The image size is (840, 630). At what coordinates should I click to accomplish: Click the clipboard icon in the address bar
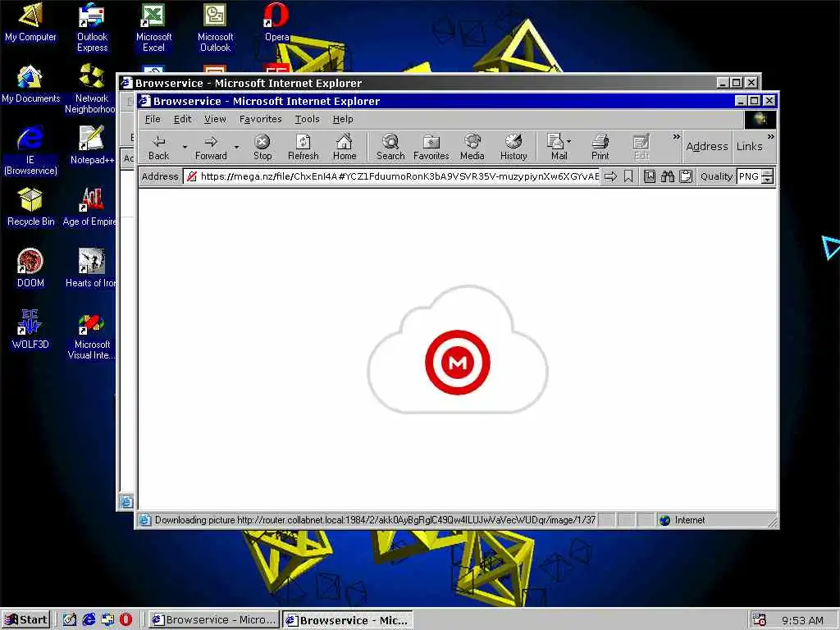[686, 176]
